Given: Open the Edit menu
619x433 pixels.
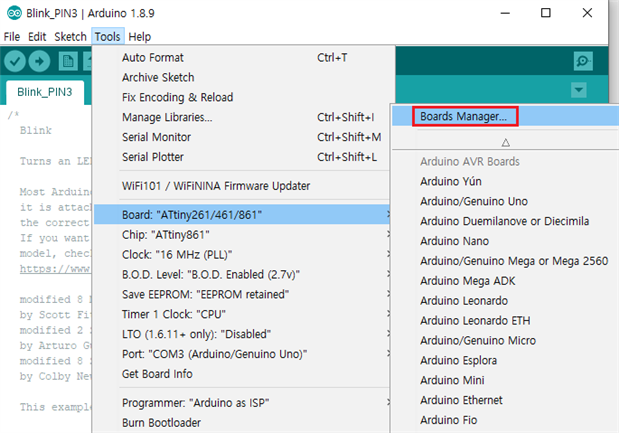Looking at the screenshot, I should pyautogui.click(x=37, y=37).
